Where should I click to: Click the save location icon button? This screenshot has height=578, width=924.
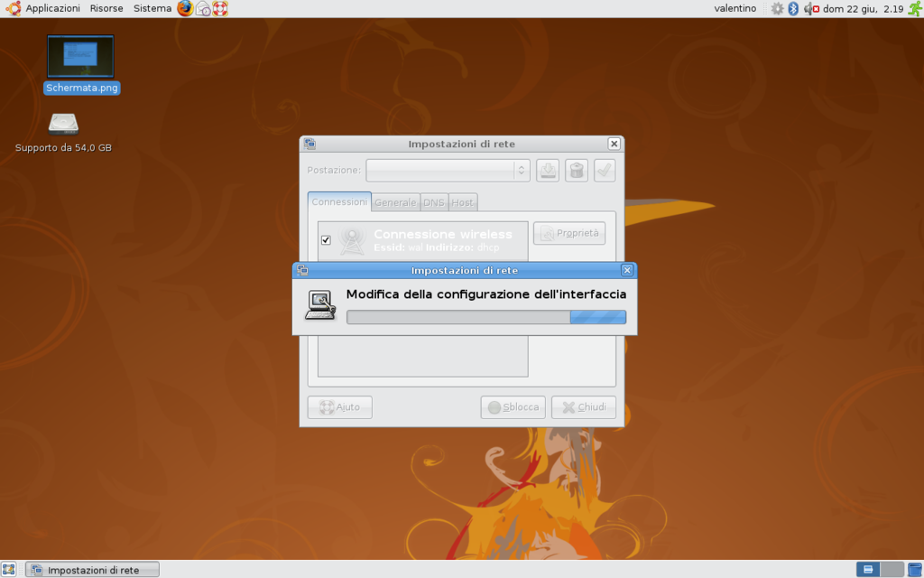point(548,170)
